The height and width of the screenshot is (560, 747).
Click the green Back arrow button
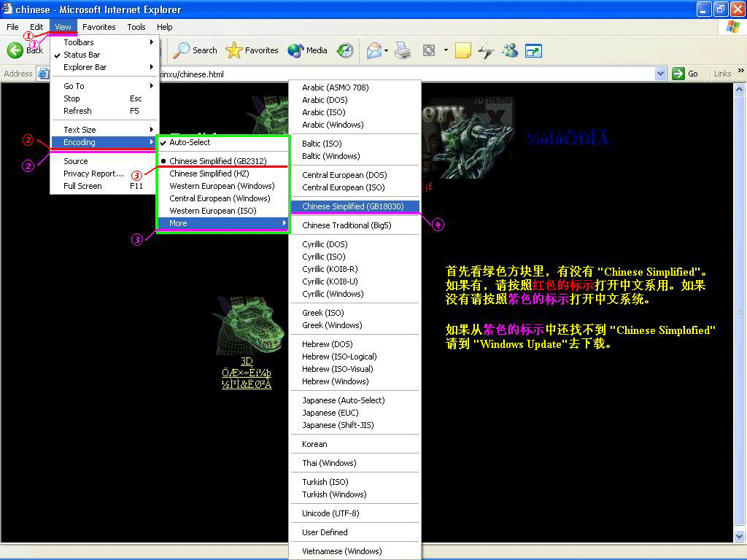click(x=15, y=50)
